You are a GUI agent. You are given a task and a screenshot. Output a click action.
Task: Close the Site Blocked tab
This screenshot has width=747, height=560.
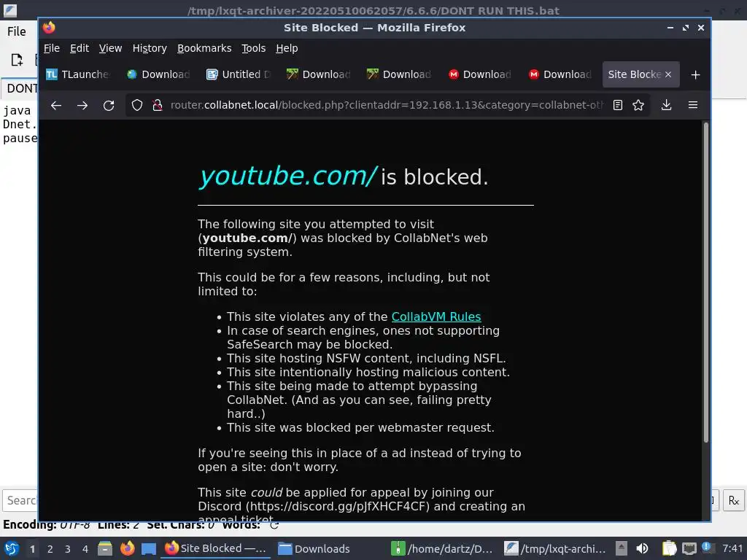point(668,74)
